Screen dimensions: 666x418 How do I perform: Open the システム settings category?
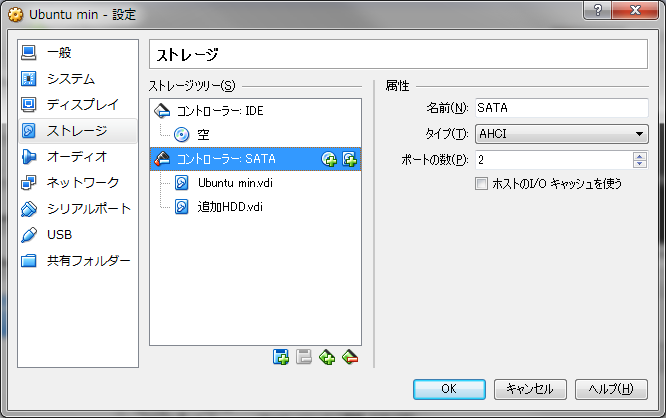(78, 79)
